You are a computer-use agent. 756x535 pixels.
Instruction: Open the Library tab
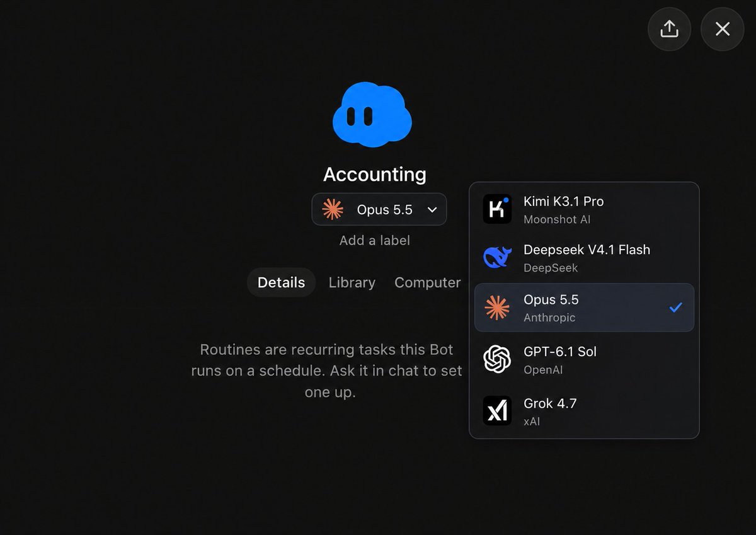click(x=352, y=282)
